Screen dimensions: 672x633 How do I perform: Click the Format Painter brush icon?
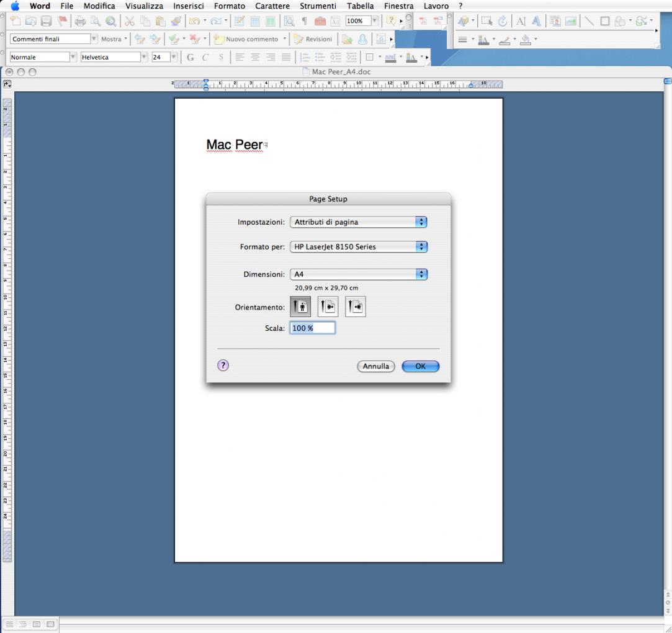coord(176,21)
